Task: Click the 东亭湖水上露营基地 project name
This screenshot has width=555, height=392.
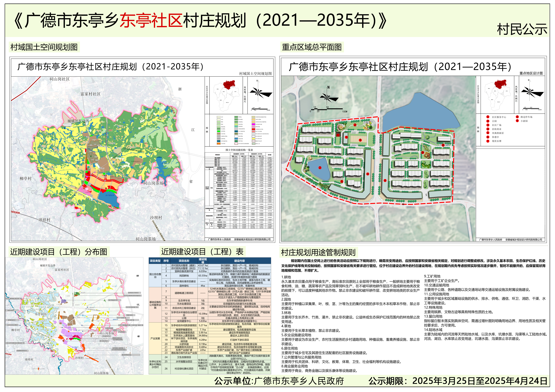Action: coord(184,335)
